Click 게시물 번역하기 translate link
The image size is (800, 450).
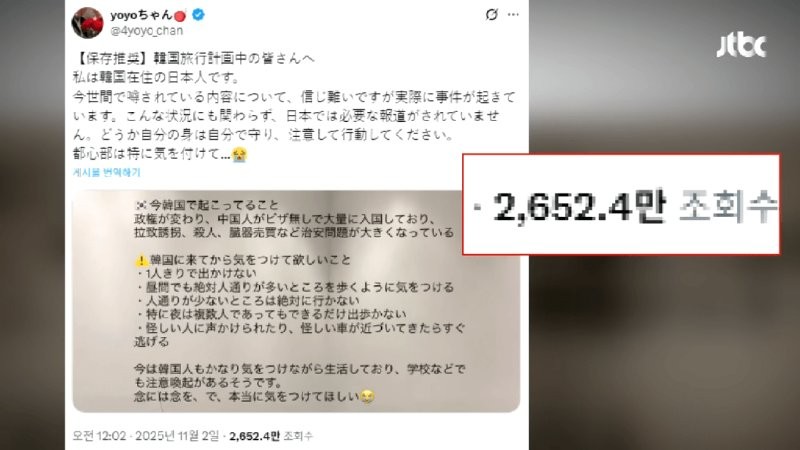point(106,172)
